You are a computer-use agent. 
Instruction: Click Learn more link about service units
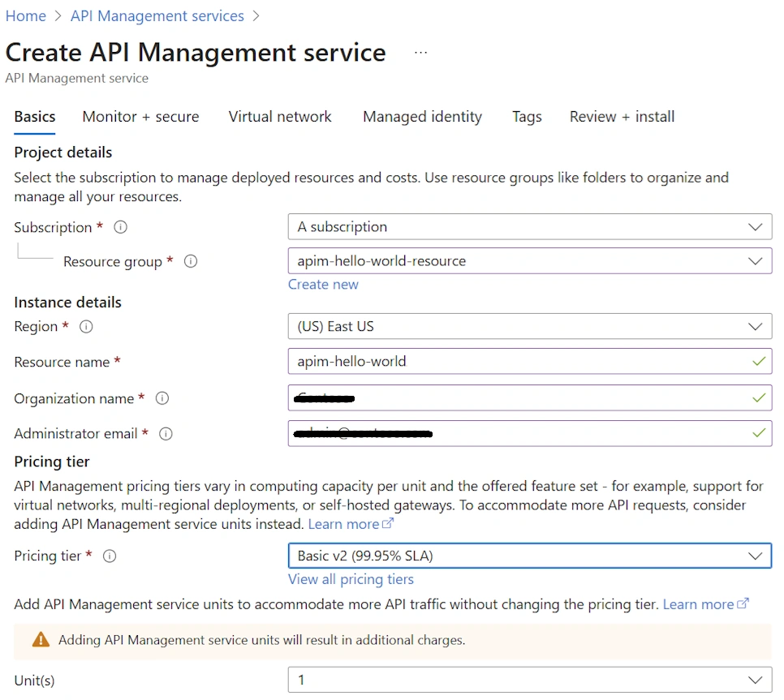(699, 604)
